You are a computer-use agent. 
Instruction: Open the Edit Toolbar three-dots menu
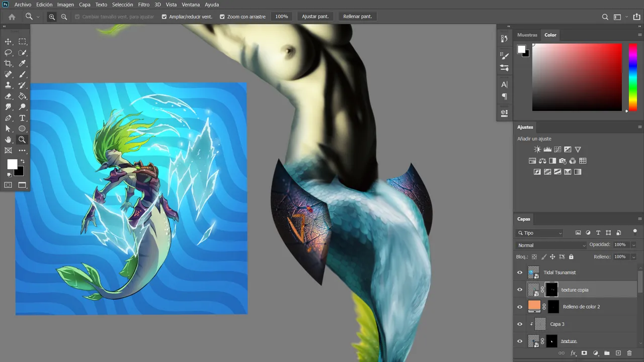point(22,150)
